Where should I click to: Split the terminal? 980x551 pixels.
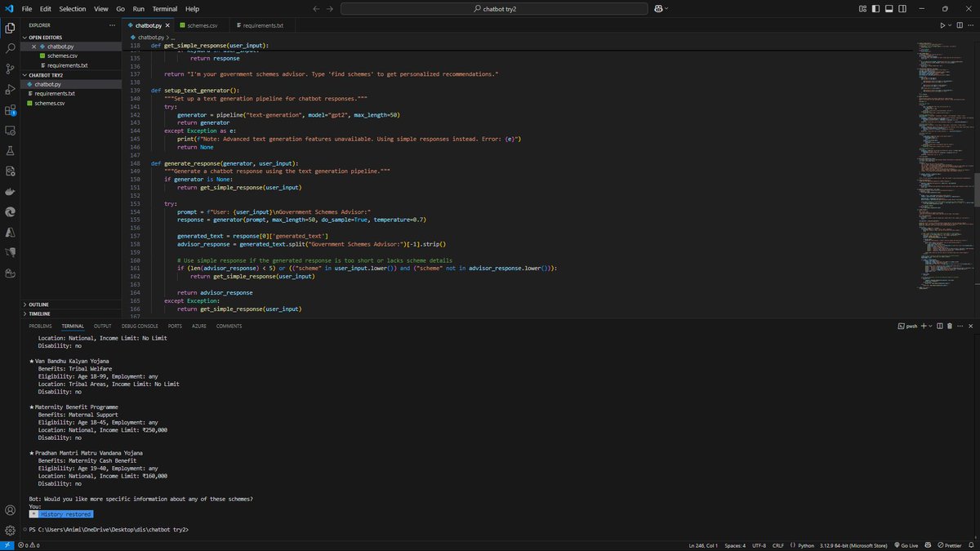[x=940, y=326]
